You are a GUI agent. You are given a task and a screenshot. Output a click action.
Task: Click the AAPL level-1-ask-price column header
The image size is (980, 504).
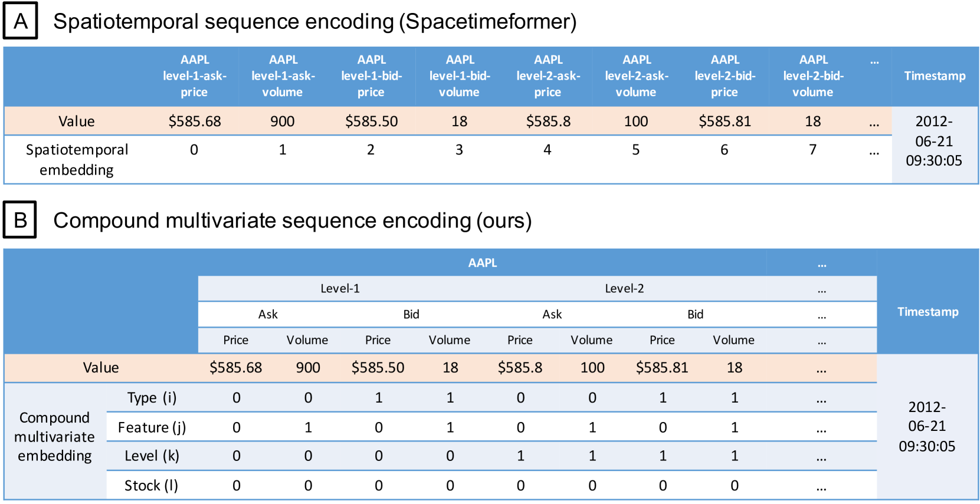(x=195, y=76)
